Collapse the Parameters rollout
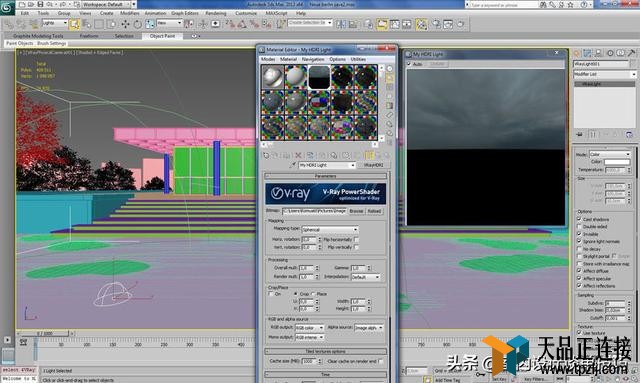Image resolution: width=640 pixels, height=383 pixels. point(325,176)
